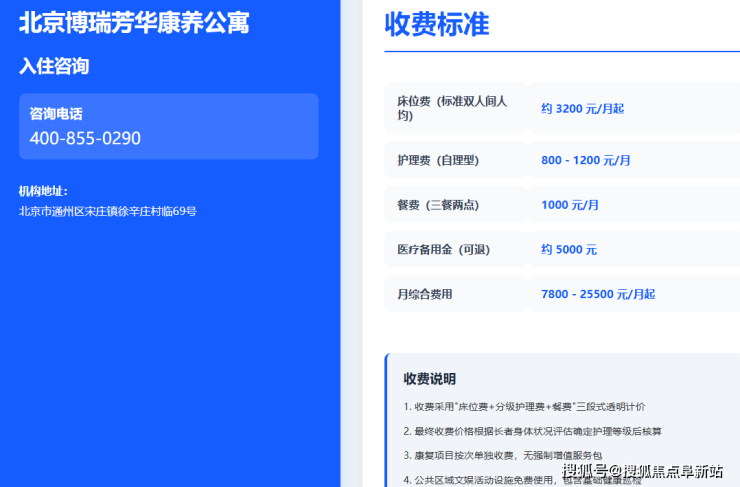740x487 pixels.
Task: Select the 护理费 (自理型) row label
Action: pos(438,160)
